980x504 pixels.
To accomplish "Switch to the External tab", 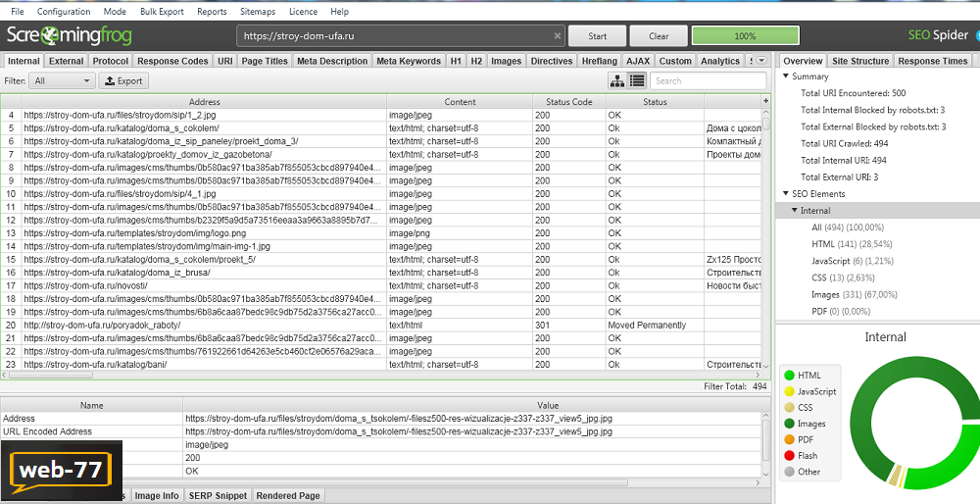I will [x=67, y=61].
